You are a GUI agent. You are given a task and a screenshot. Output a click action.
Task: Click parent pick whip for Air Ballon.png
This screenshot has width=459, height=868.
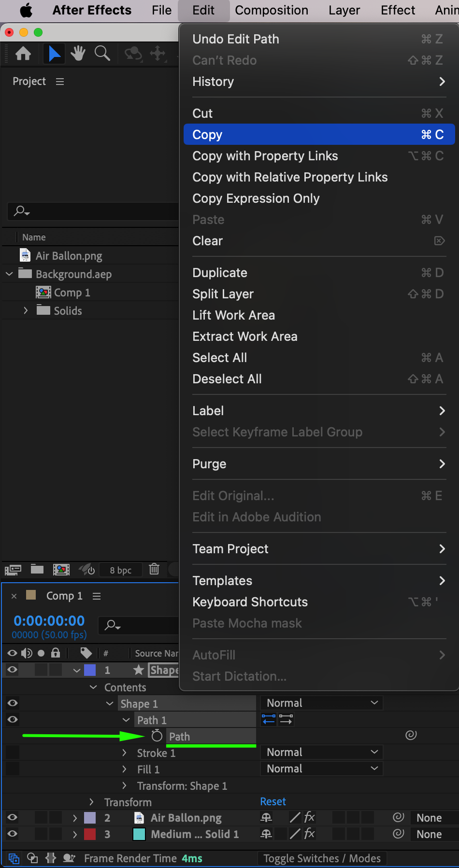[399, 817]
